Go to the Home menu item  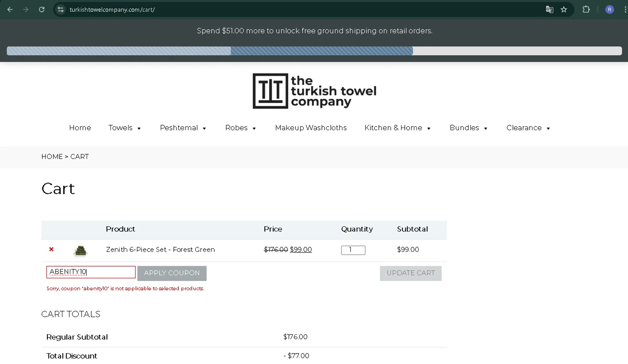[x=80, y=128]
